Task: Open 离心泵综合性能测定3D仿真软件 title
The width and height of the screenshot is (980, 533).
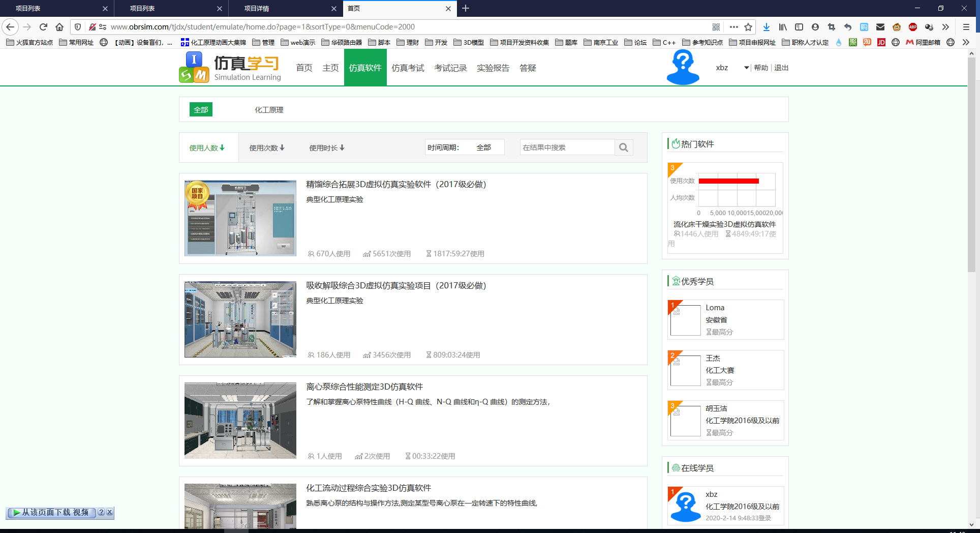Action: pyautogui.click(x=364, y=387)
